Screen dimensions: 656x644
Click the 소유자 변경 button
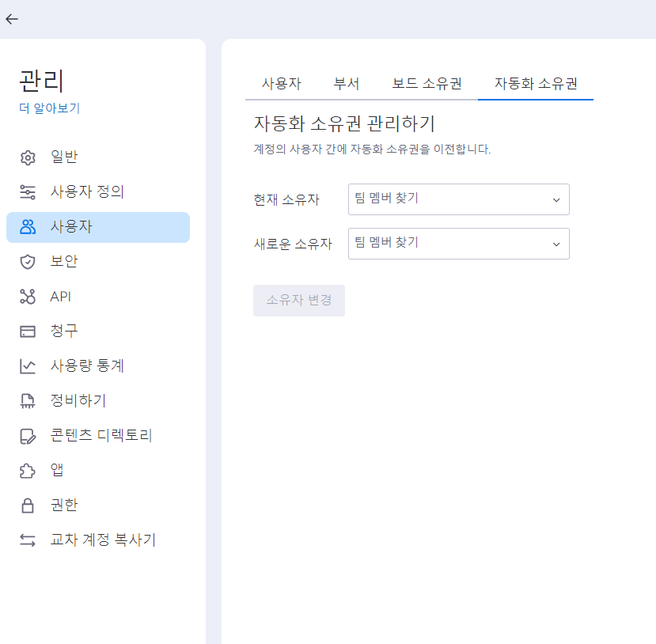[299, 301]
